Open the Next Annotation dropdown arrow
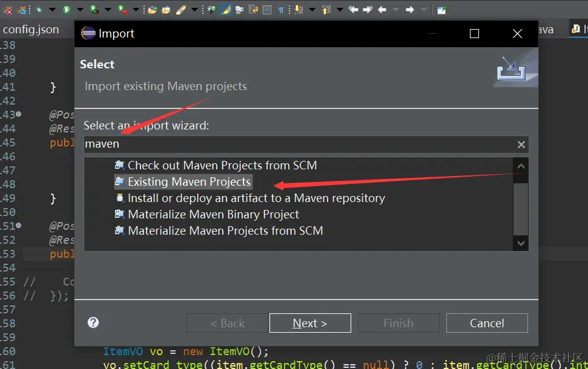The height and width of the screenshot is (369, 588). coord(312,10)
